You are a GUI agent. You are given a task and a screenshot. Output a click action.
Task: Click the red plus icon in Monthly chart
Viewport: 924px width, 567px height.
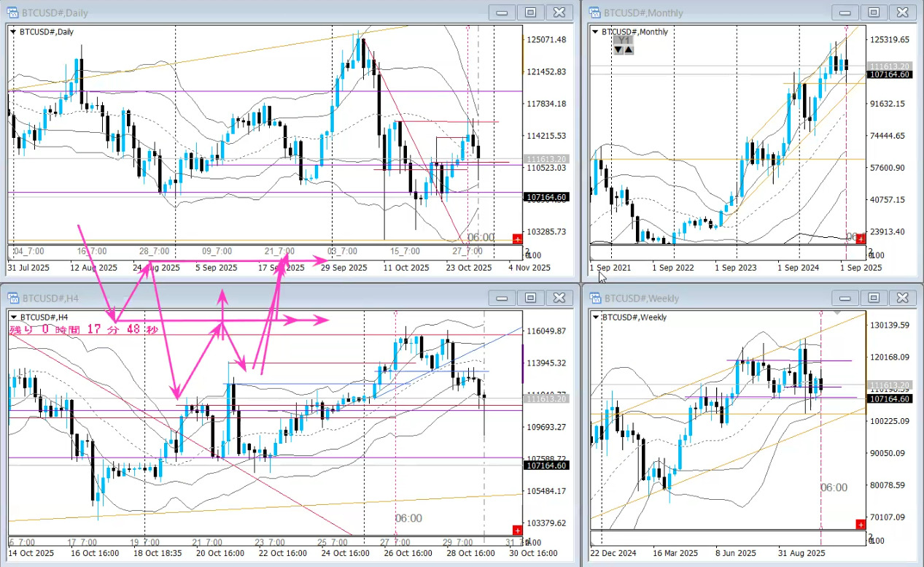point(861,239)
